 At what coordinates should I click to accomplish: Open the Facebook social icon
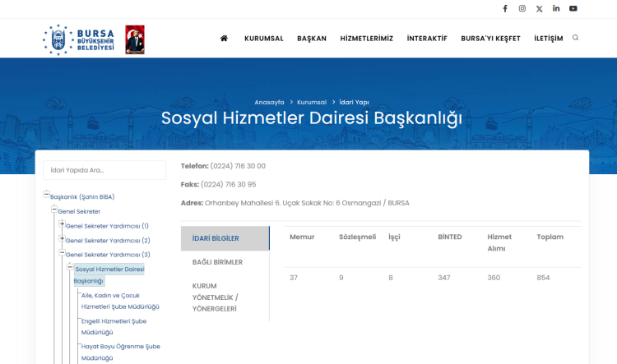tap(505, 9)
